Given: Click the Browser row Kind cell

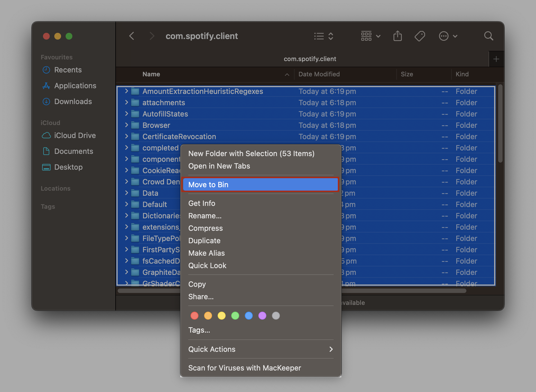Looking at the screenshot, I should click(466, 125).
